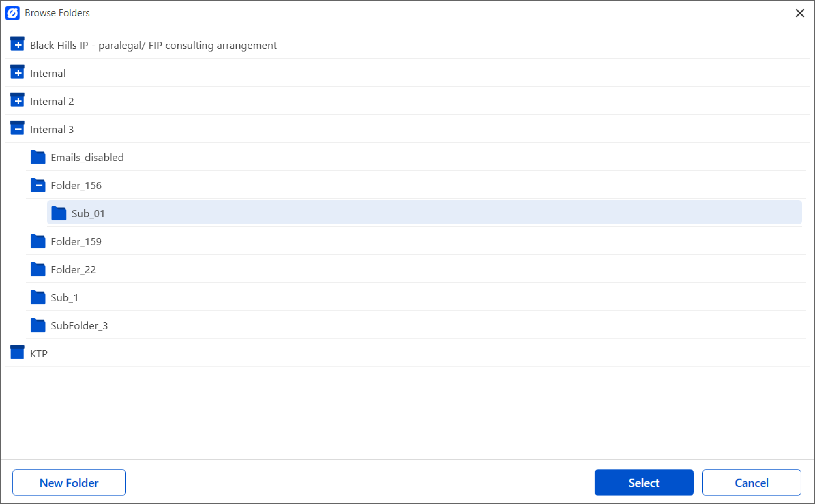This screenshot has height=504, width=815.
Task: Select the Sub_01 folder row
Action: tap(88, 213)
